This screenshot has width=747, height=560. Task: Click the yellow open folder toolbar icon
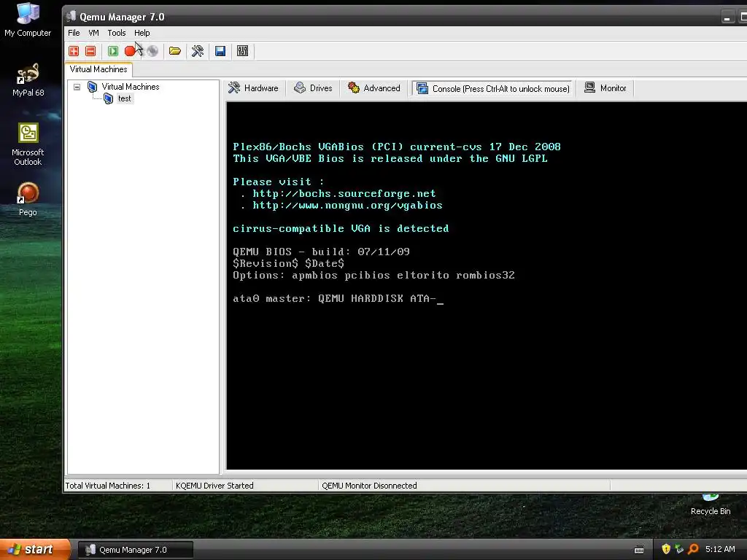175,51
